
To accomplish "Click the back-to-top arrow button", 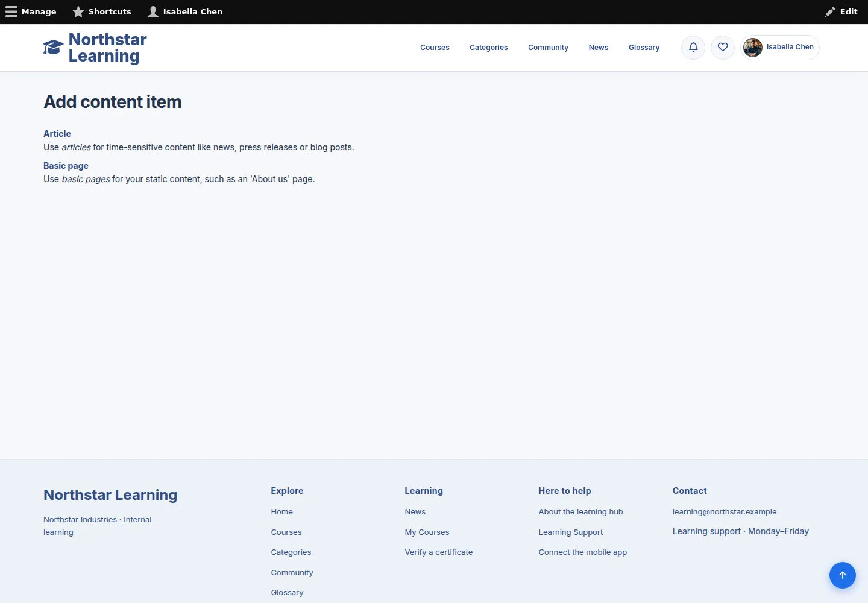I will [843, 575].
